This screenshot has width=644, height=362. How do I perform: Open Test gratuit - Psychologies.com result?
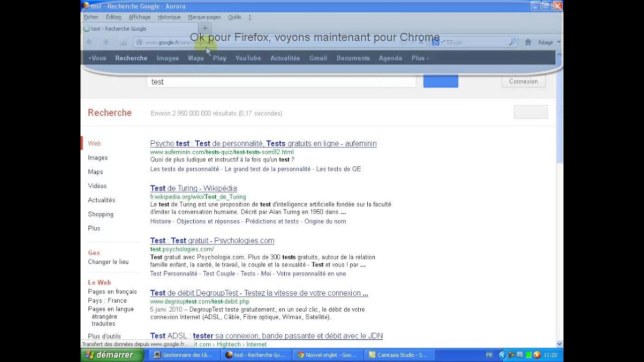212,241
